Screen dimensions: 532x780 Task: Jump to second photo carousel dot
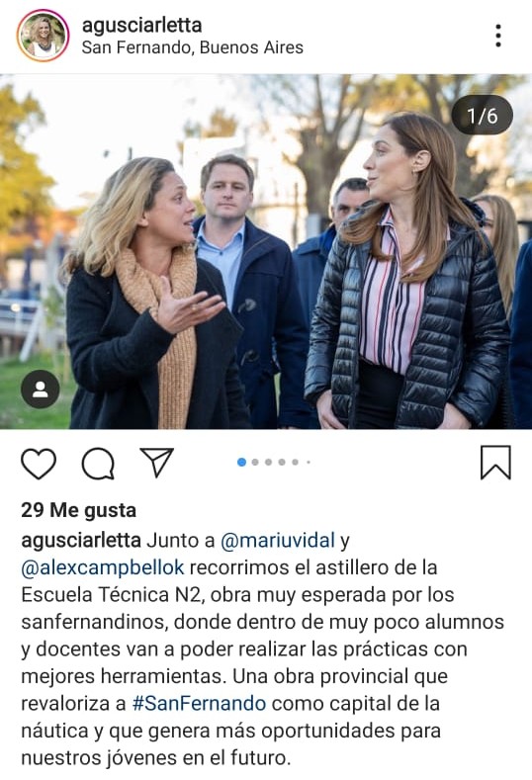[255, 462]
